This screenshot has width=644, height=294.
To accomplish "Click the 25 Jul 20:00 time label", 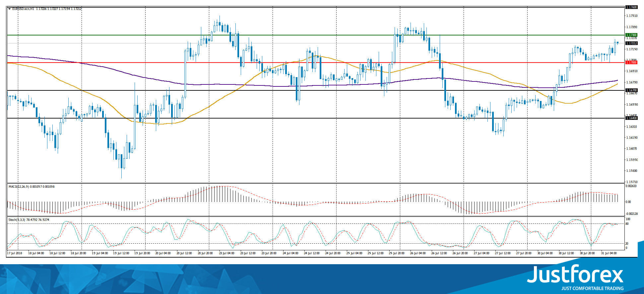I will pyautogui.click(x=397, y=253).
